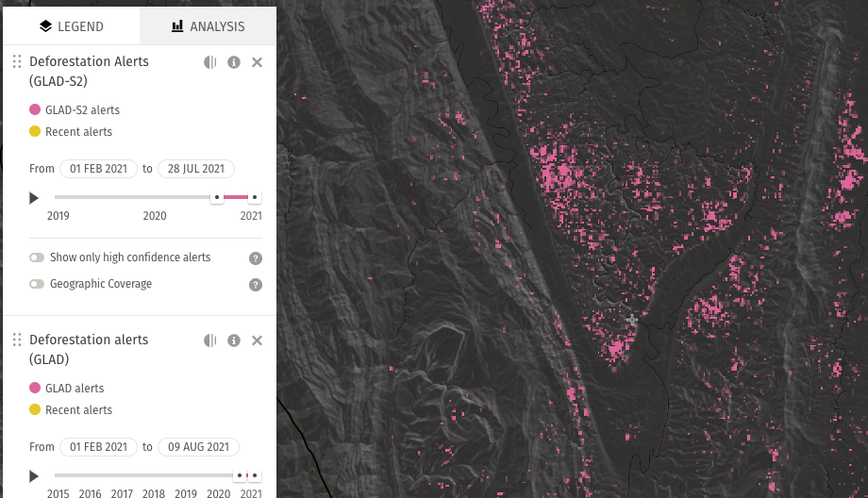Open the Analysis tab
Viewport: 868px width, 498px height.
click(209, 26)
